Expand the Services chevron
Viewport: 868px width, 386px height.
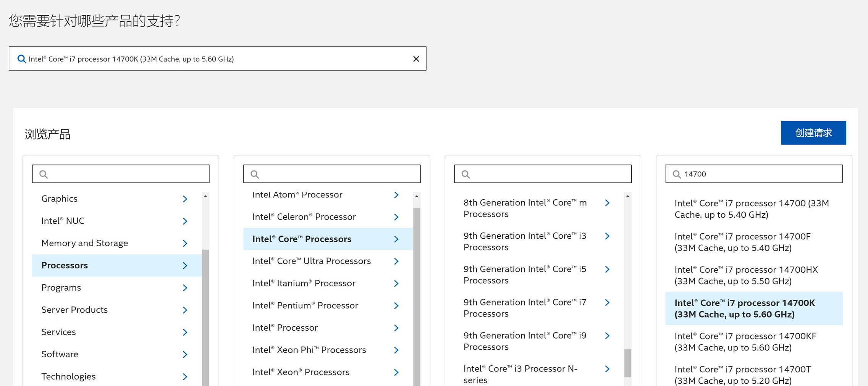(x=185, y=332)
